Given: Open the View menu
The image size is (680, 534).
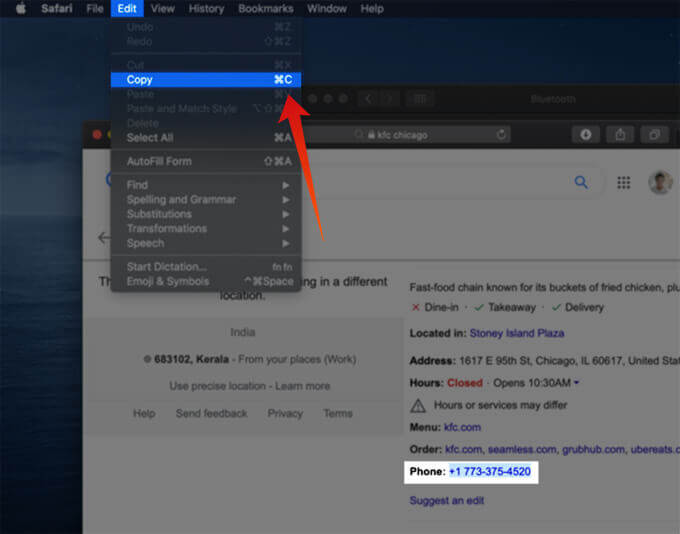Looking at the screenshot, I should [163, 9].
